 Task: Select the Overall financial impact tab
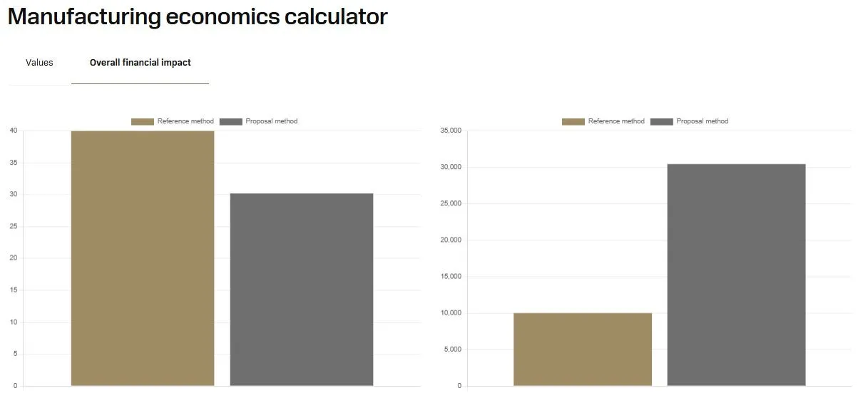(140, 63)
